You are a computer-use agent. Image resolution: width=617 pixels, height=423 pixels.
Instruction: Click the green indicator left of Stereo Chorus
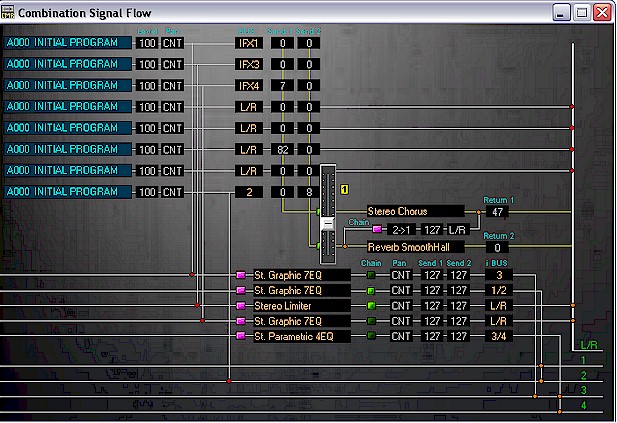click(320, 213)
